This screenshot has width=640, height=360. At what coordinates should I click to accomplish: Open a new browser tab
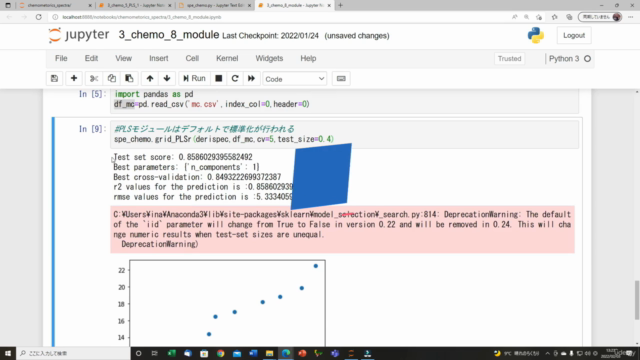340,5
